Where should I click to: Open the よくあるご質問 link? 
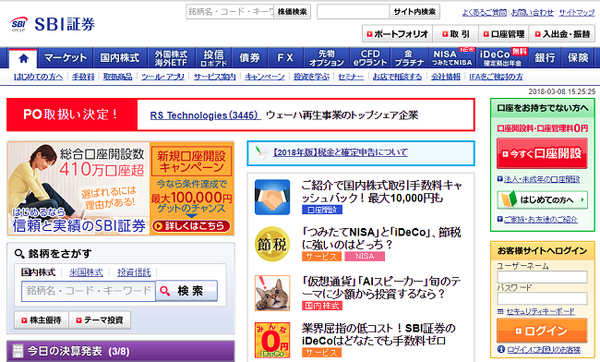coord(484,13)
